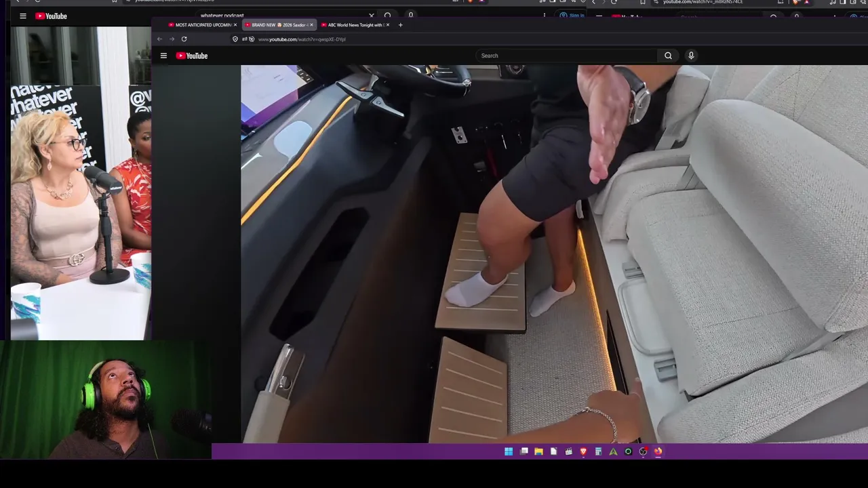Screen dimensions: 868x488
Task: Click Sign in button in background YouTube window
Action: 573,16
